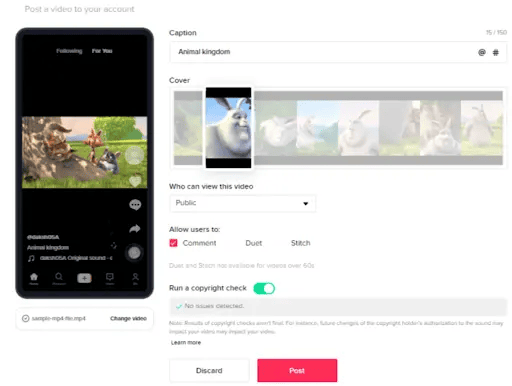Open the inbox icon in preview nav bar
512x386 pixels.
tap(110, 278)
